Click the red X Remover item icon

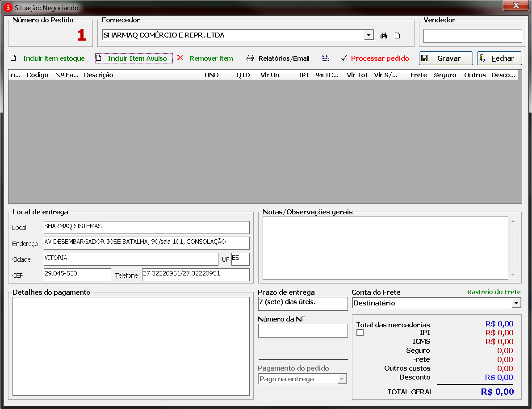coord(180,58)
